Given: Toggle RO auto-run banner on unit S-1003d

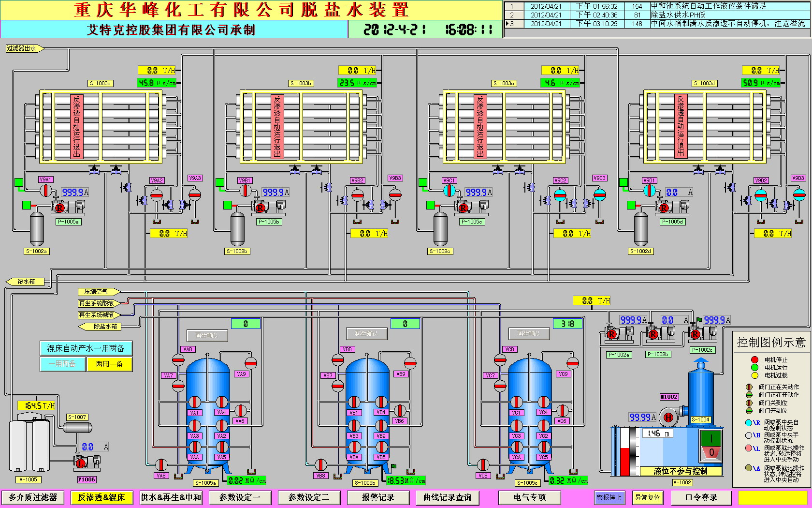Looking at the screenshot, I should coord(681,126).
